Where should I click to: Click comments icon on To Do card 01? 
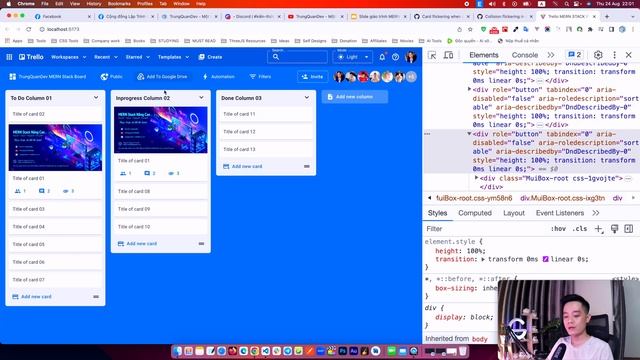[41, 191]
